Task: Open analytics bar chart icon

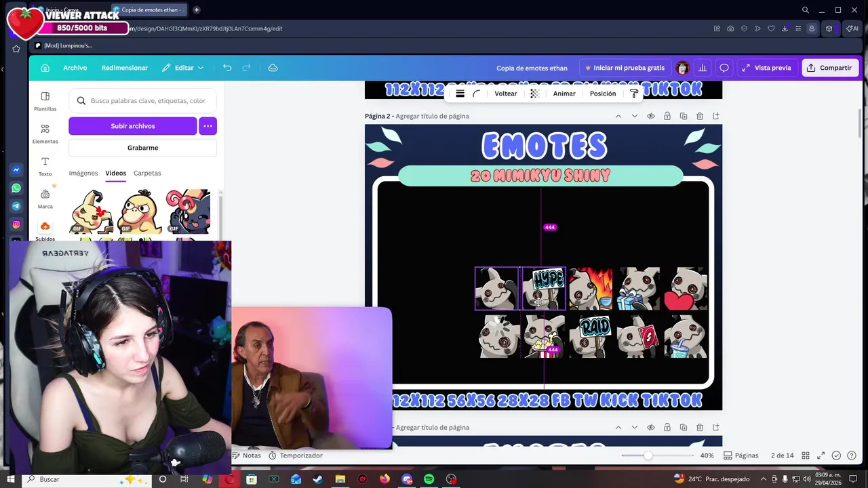Action: tap(703, 68)
